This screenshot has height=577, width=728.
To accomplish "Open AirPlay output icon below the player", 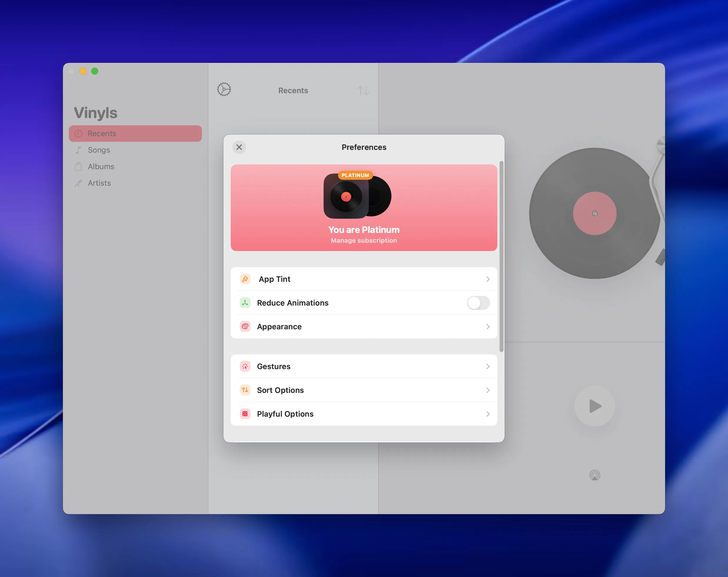I will [x=595, y=475].
